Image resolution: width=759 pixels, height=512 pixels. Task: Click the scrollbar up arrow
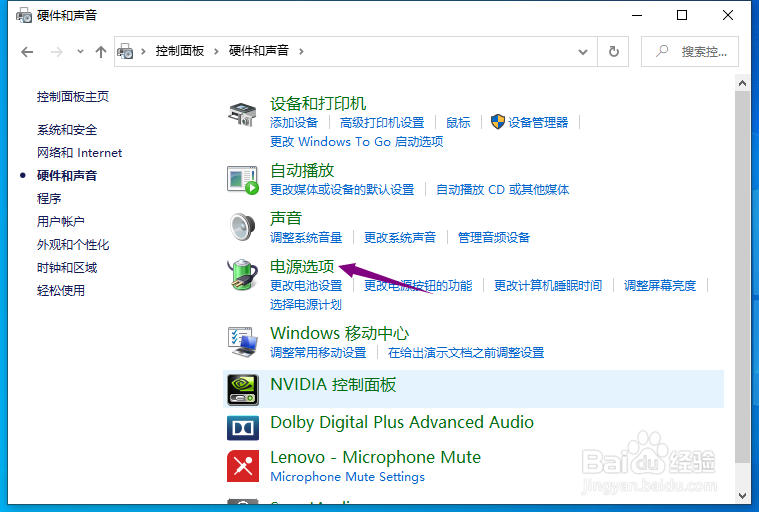click(742, 83)
